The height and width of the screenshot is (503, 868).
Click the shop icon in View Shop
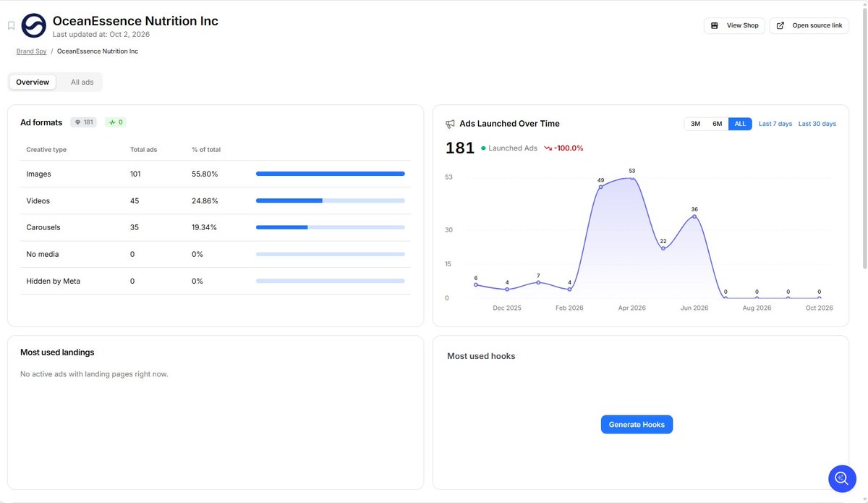pyautogui.click(x=715, y=25)
